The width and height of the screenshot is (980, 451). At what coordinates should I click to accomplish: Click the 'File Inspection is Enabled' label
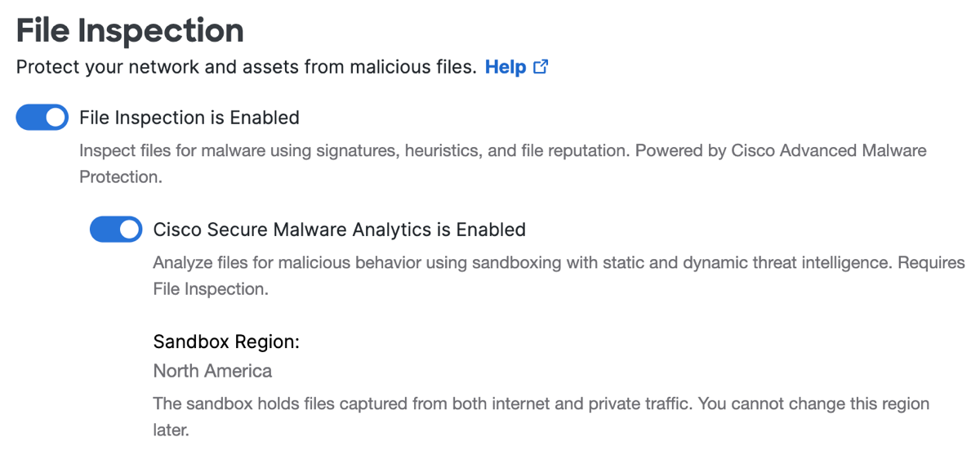click(189, 118)
